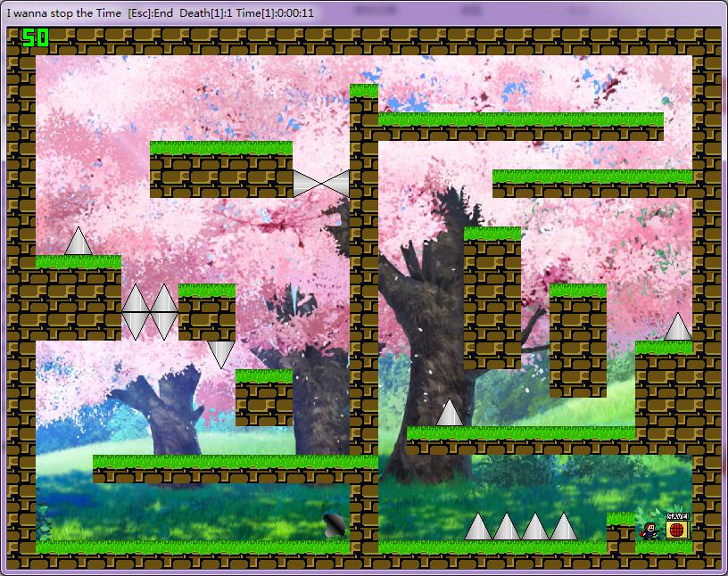Click the downward spike hanging under the small block

[221, 355]
